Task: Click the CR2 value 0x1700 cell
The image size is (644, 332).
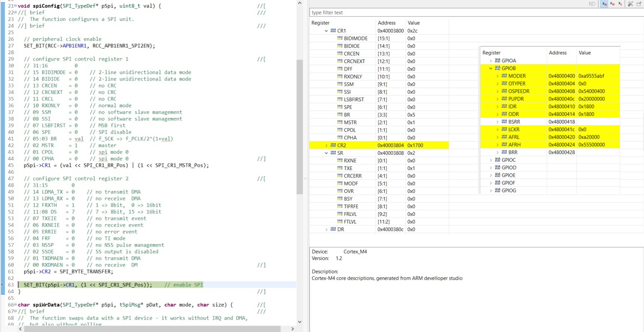Action: [415, 145]
